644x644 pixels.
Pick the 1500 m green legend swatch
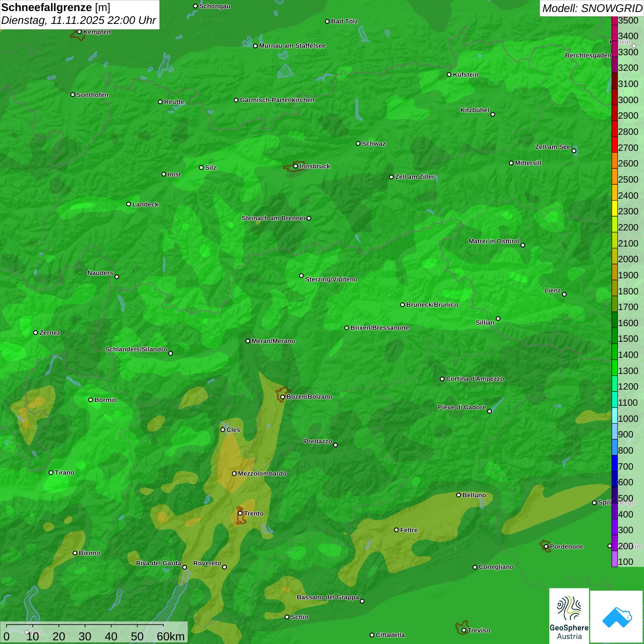[615, 336]
